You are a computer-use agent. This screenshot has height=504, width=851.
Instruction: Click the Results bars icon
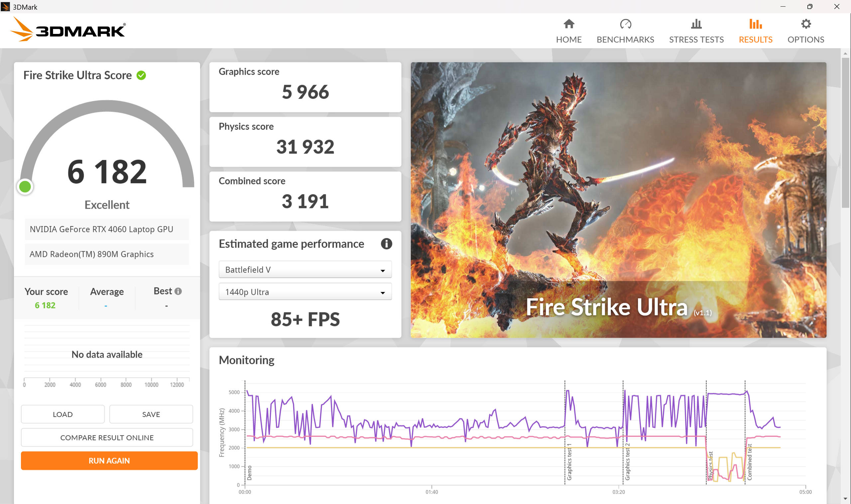pos(755,24)
